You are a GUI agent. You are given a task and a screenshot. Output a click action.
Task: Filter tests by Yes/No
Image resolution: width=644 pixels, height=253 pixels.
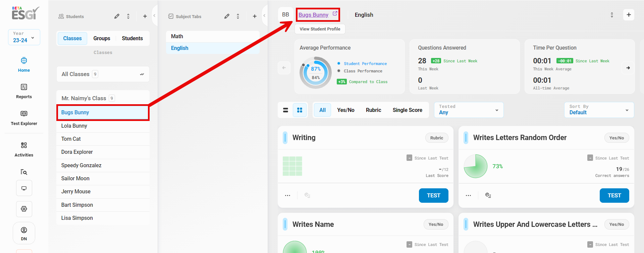tap(345, 110)
